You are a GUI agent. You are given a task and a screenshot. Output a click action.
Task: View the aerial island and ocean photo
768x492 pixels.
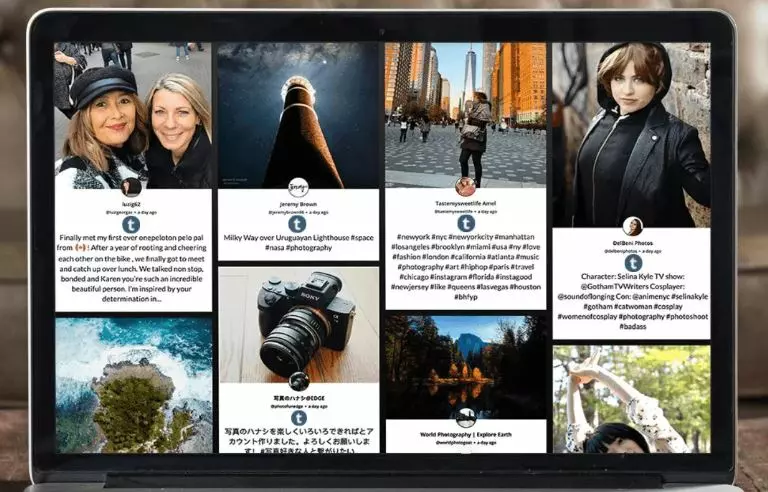point(132,385)
